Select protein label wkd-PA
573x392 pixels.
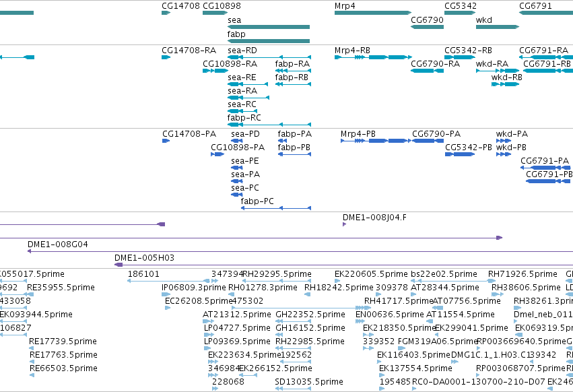coord(512,134)
